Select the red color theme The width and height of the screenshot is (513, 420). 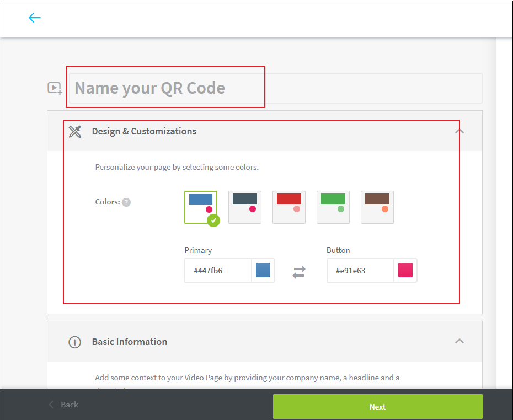288,207
